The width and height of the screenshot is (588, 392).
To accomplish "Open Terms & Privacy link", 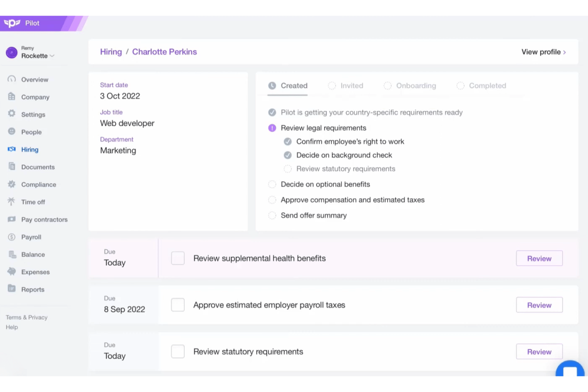I will pyautogui.click(x=27, y=317).
